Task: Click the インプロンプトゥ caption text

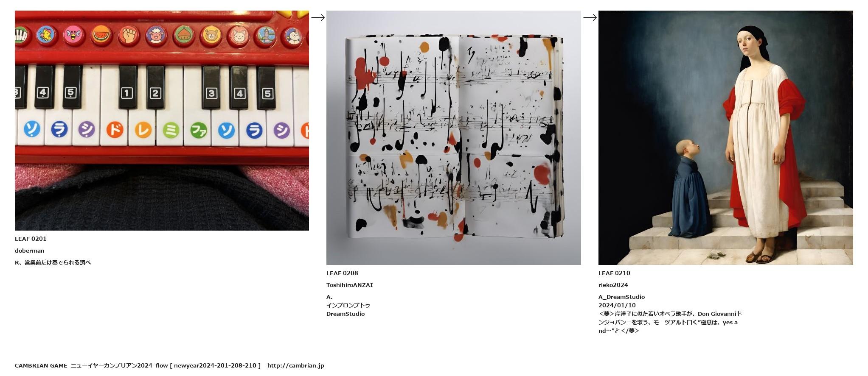Action: (x=348, y=305)
